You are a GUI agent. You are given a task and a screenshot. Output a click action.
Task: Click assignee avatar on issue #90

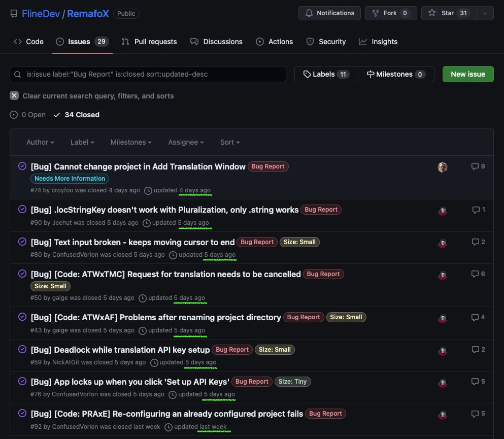443,211
